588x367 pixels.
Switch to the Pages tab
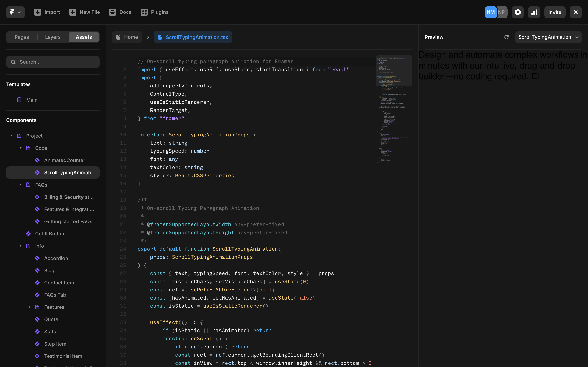pyautogui.click(x=22, y=37)
